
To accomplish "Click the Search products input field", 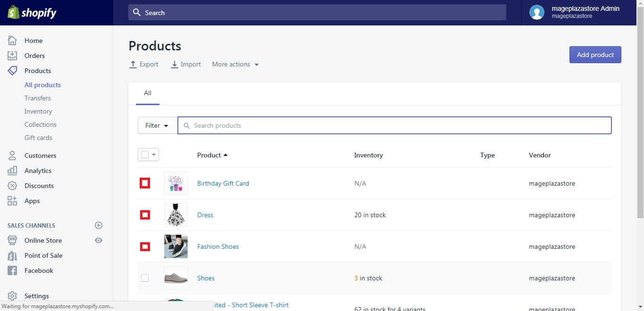I will point(394,125).
